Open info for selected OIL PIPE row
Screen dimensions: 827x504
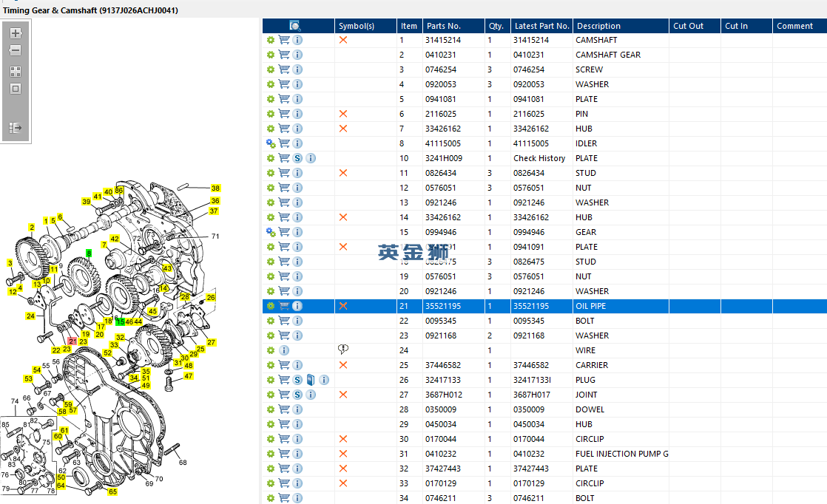297,306
